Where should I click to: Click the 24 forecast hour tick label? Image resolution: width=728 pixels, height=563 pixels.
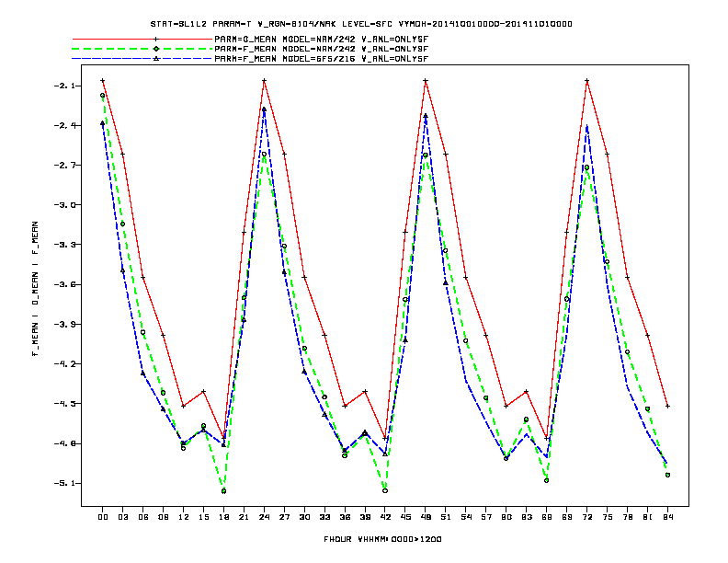(x=264, y=517)
